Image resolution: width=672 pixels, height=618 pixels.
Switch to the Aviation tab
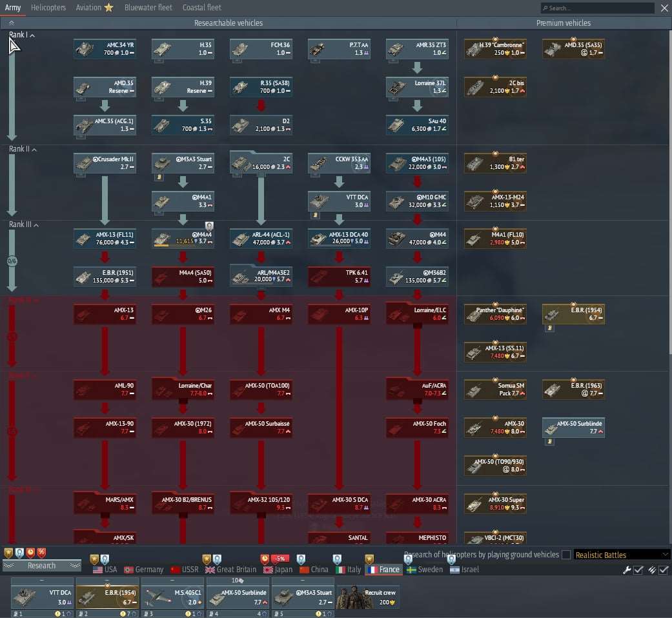coord(88,7)
